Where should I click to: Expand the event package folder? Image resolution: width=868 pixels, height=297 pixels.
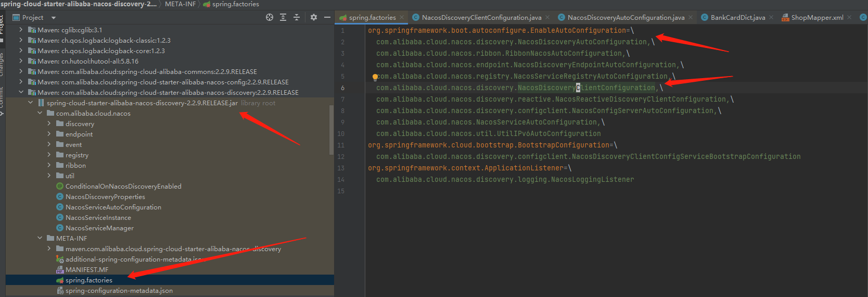[49, 144]
